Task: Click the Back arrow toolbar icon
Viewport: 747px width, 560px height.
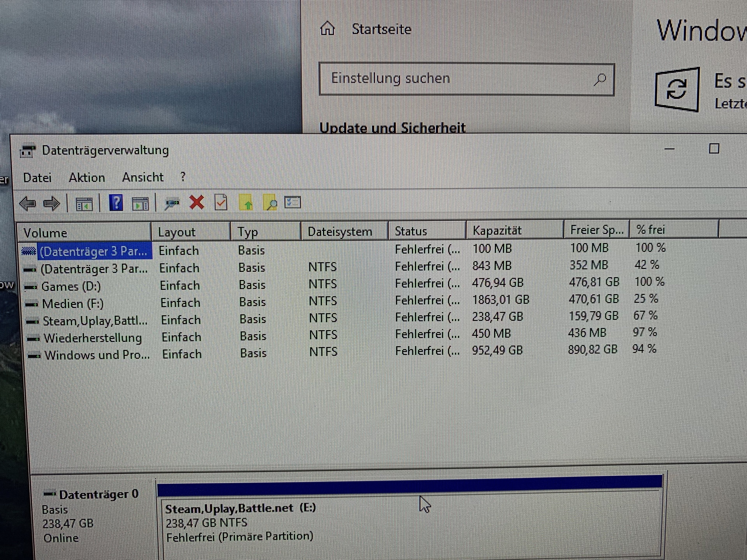Action: pos(28,204)
